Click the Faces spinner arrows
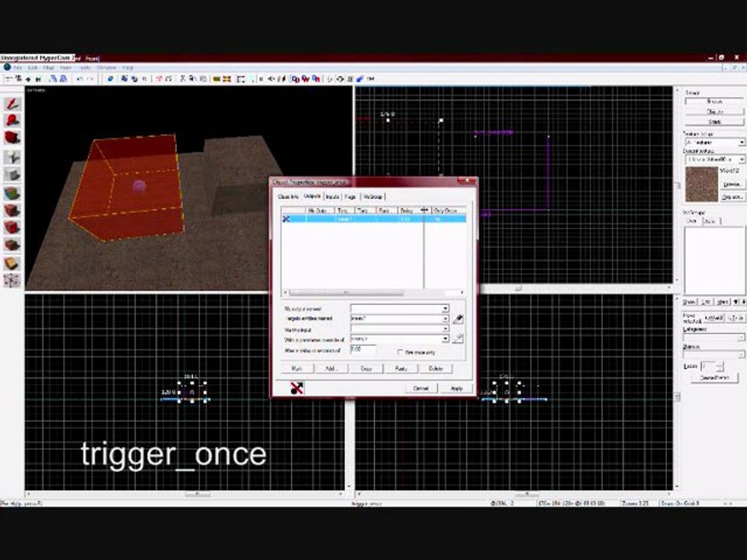 tap(720, 366)
